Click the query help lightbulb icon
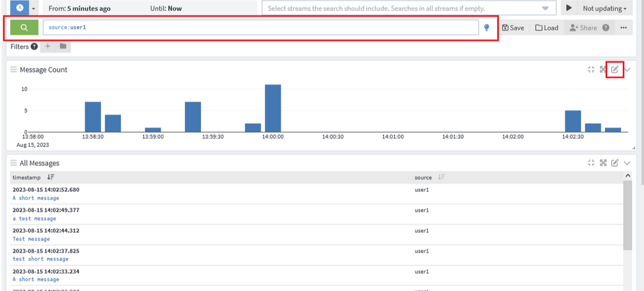 tap(486, 28)
